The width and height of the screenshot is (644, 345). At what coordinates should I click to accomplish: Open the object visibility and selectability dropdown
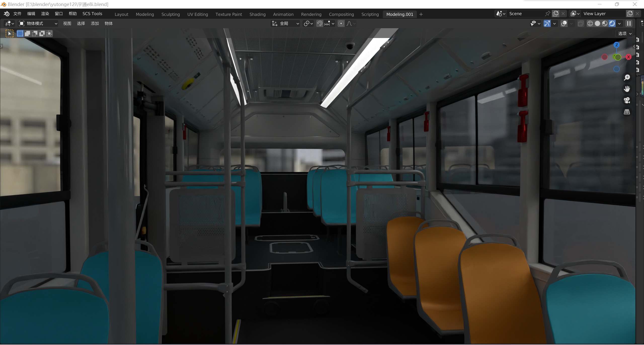pyautogui.click(x=535, y=23)
